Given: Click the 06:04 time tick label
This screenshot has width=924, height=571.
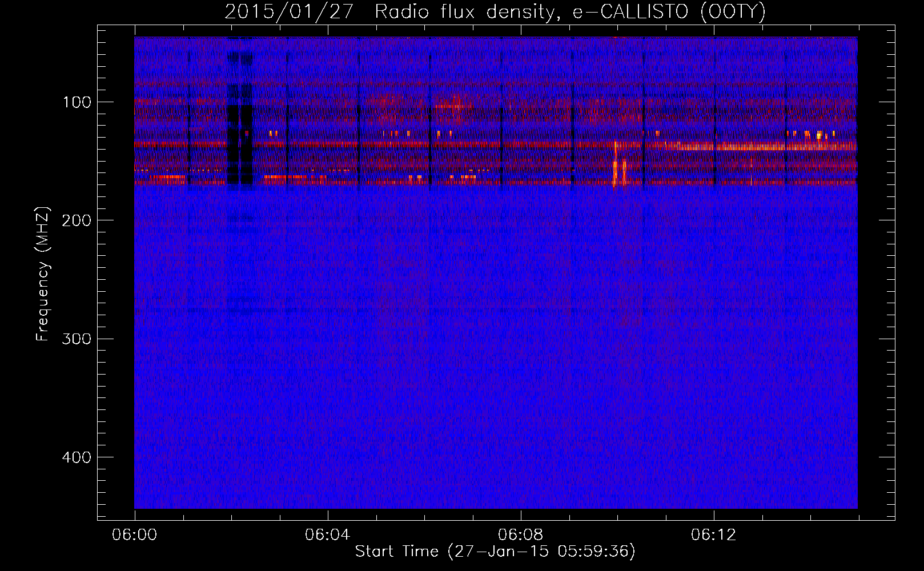Looking at the screenshot, I should pos(327,535).
